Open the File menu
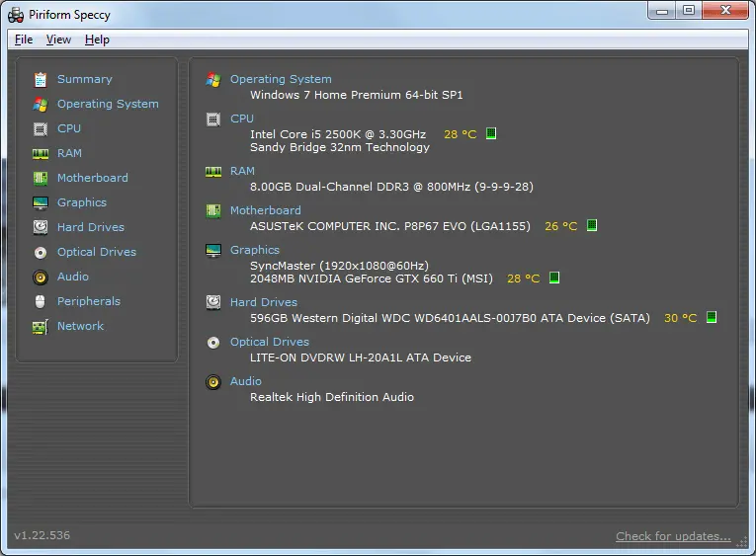This screenshot has height=556, width=756. 24,40
